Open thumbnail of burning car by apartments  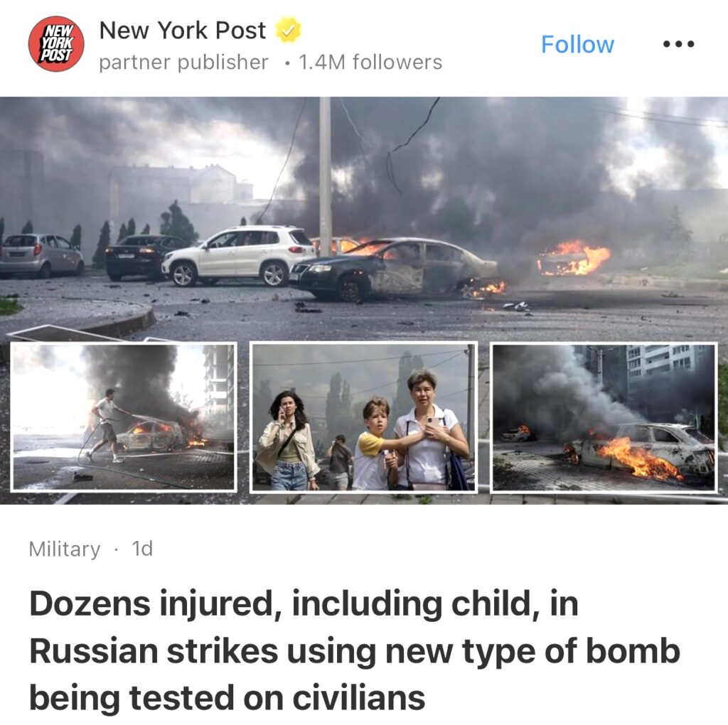pyautogui.click(x=604, y=417)
